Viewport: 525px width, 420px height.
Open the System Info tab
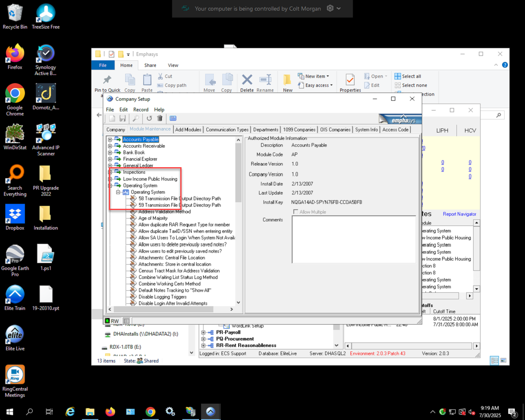[x=366, y=130]
